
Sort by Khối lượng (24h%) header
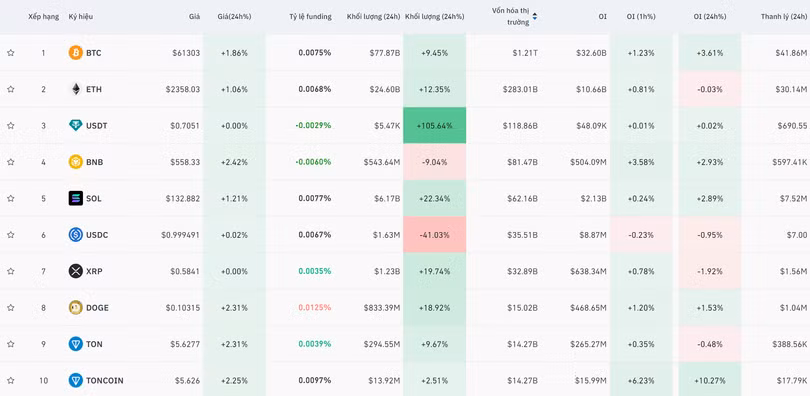pyautogui.click(x=434, y=17)
